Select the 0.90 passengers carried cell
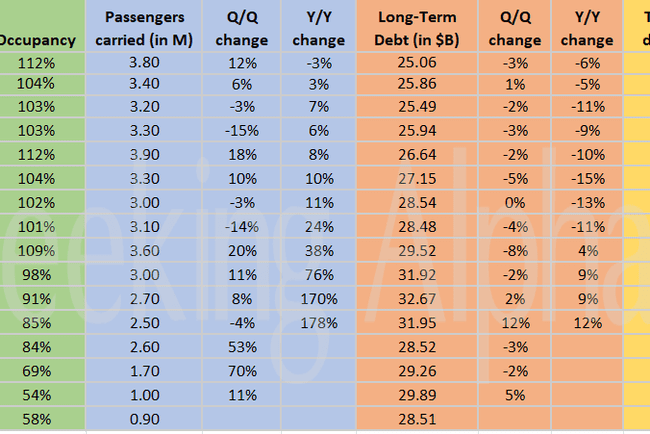The height and width of the screenshot is (434, 650). pyautogui.click(x=143, y=417)
